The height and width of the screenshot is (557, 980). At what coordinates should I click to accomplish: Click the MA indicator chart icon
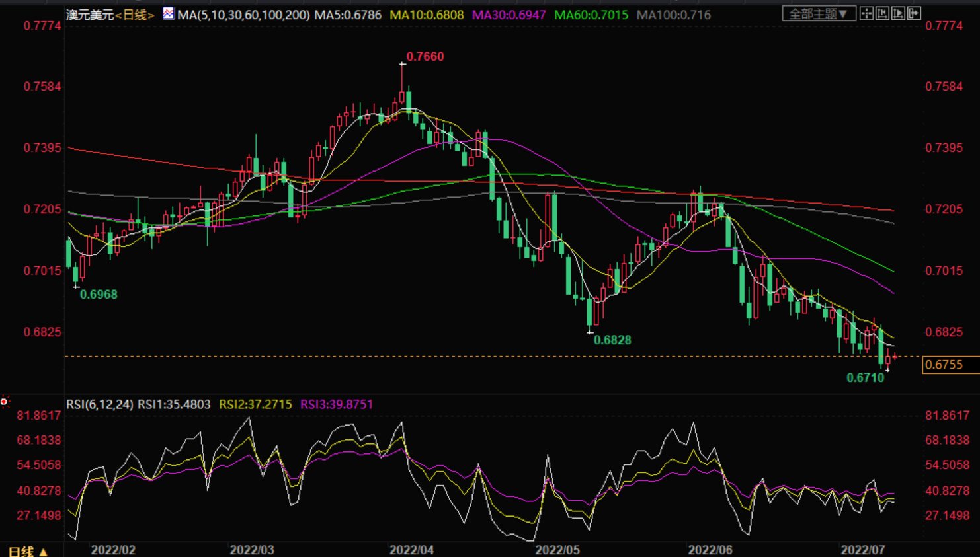pyautogui.click(x=169, y=13)
